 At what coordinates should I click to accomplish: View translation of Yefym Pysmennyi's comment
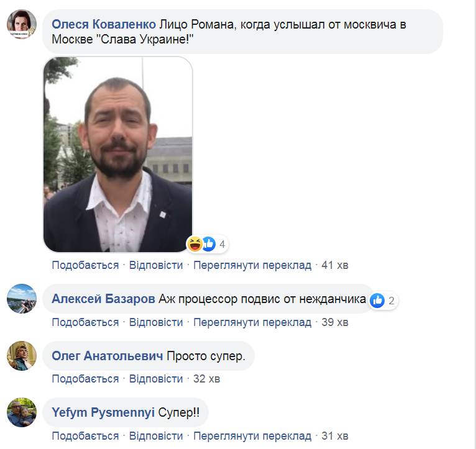252,436
